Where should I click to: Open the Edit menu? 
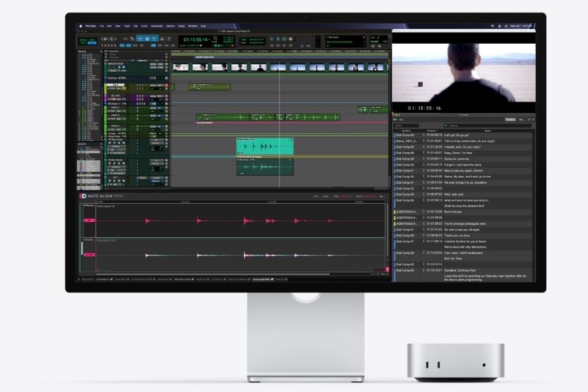(110, 26)
